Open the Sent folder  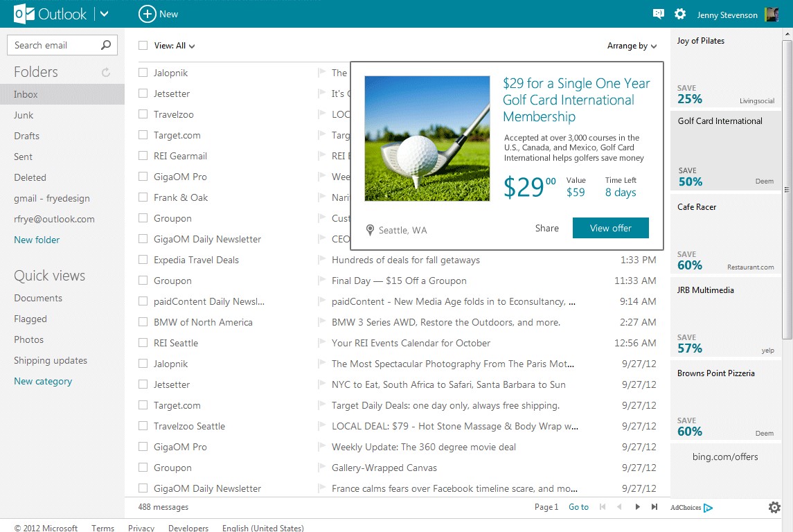coord(24,157)
